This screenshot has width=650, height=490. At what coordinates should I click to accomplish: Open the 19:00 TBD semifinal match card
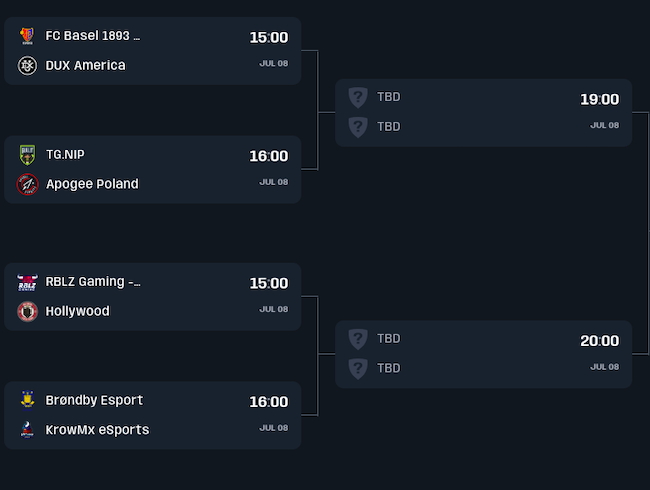pos(483,112)
